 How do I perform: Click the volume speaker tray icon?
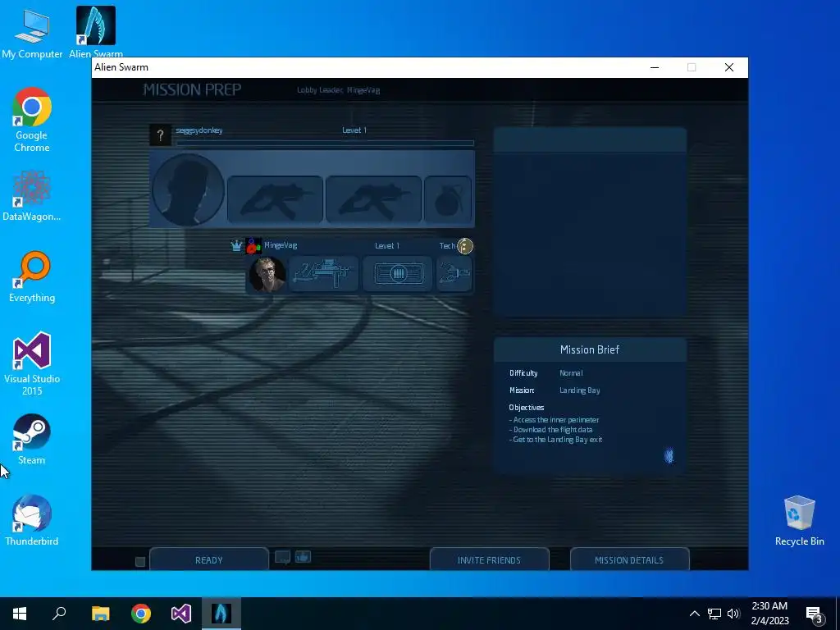point(734,614)
